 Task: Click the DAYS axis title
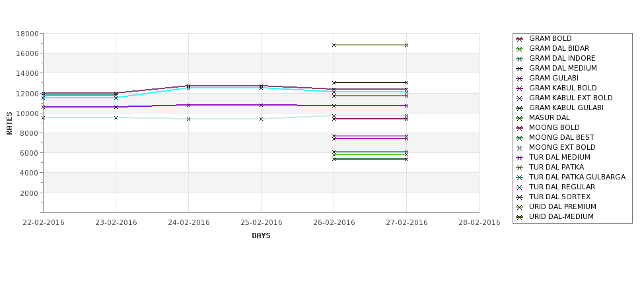tap(261, 236)
